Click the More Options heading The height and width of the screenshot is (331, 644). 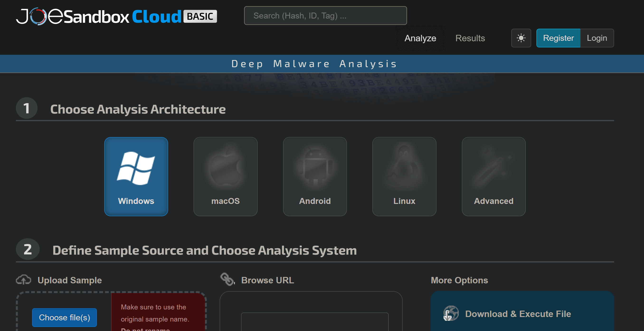[459, 280]
